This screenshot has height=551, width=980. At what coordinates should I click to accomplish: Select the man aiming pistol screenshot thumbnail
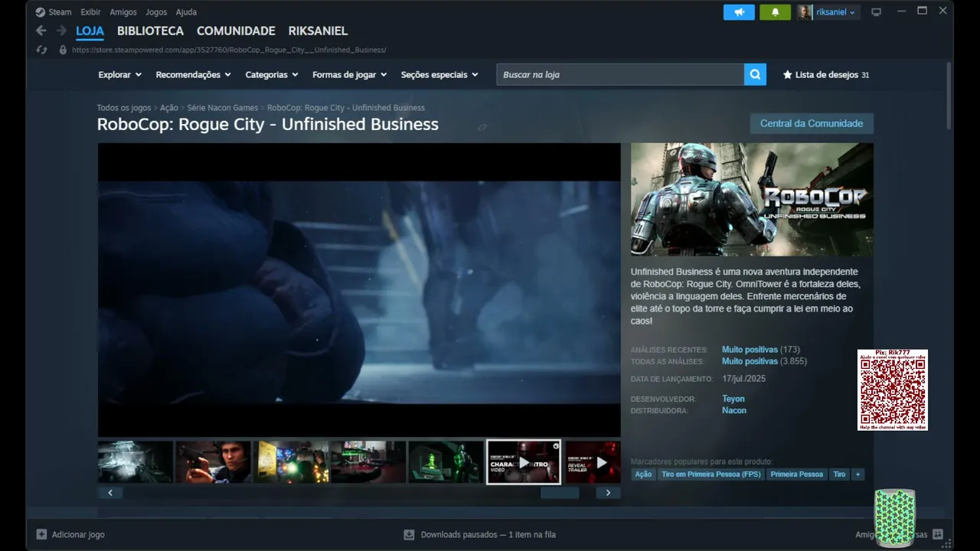click(x=213, y=462)
